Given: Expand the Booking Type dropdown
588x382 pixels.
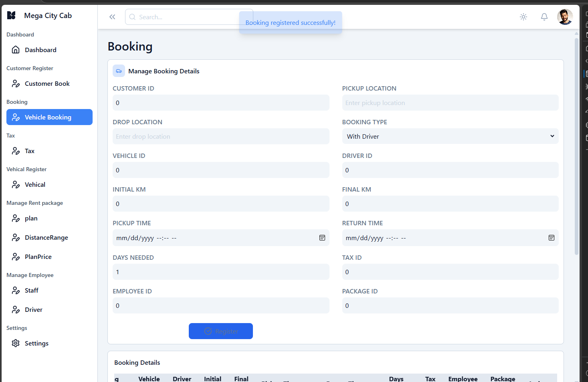Looking at the screenshot, I should coord(450,136).
